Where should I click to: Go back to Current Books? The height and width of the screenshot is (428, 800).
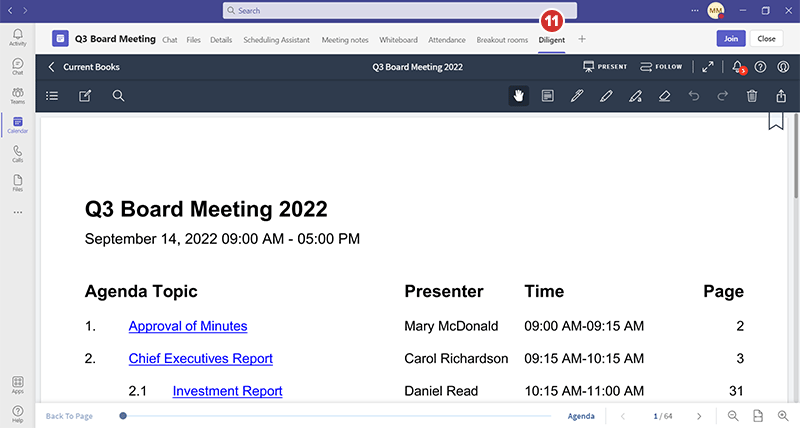(85, 67)
